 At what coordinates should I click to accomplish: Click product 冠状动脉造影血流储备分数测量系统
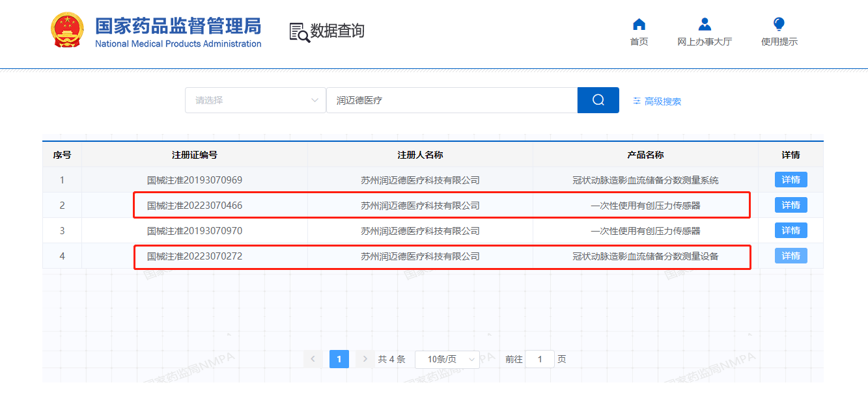point(645,180)
